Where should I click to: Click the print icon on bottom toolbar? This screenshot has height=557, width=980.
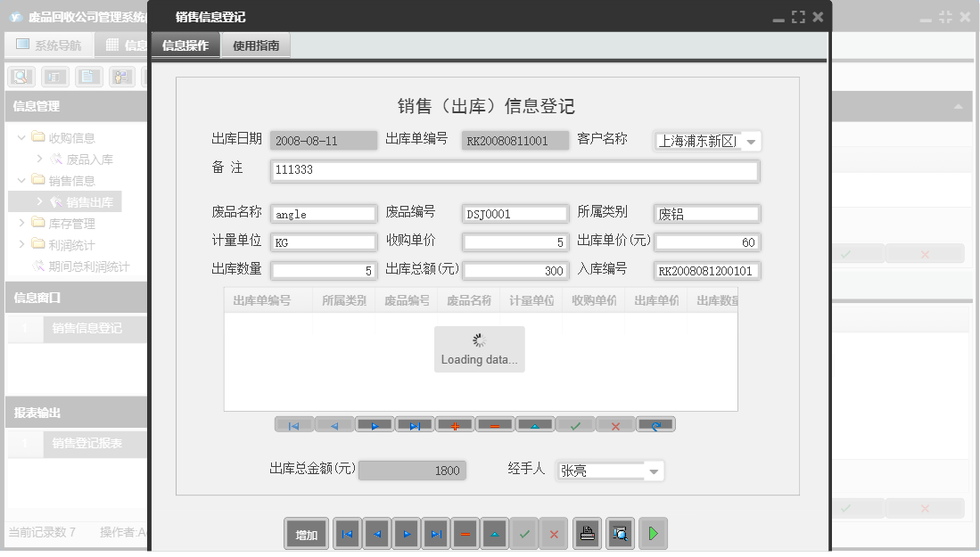587,533
